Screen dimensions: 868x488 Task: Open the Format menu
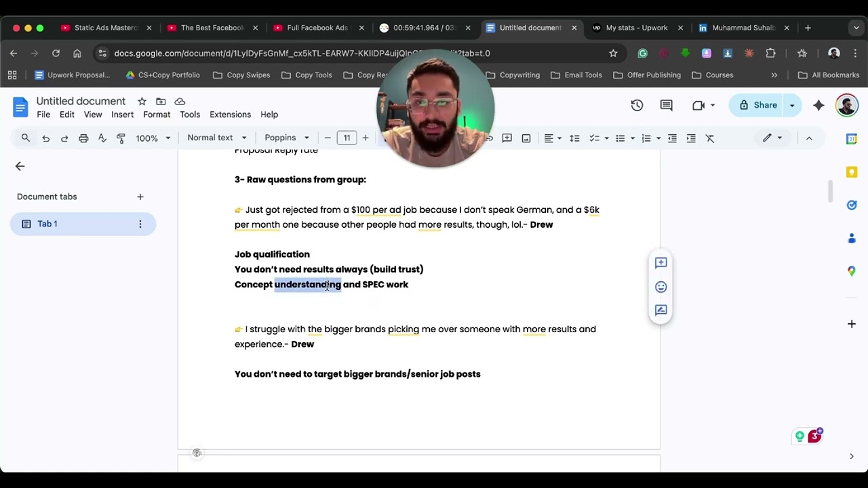coord(157,115)
